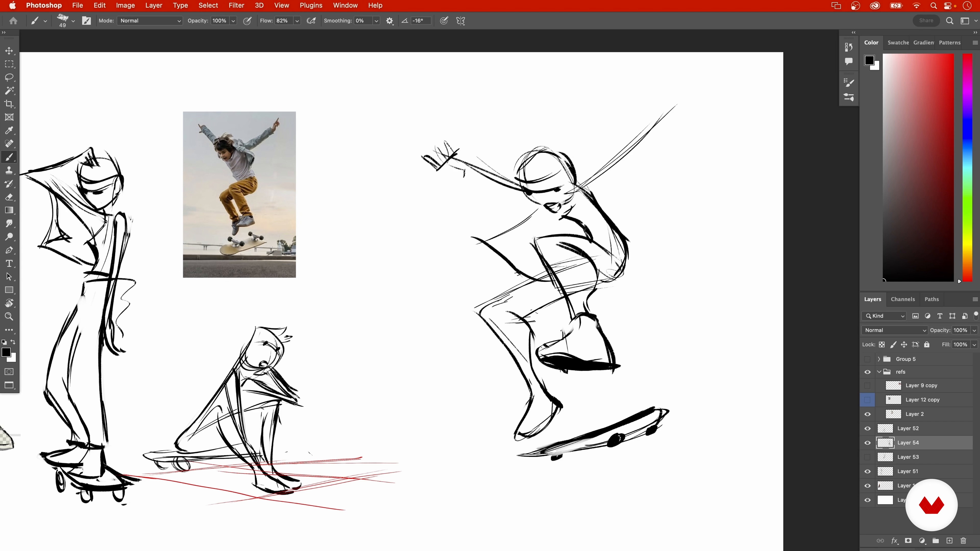Add a layer mask
The height and width of the screenshot is (551, 980).
coord(908,541)
